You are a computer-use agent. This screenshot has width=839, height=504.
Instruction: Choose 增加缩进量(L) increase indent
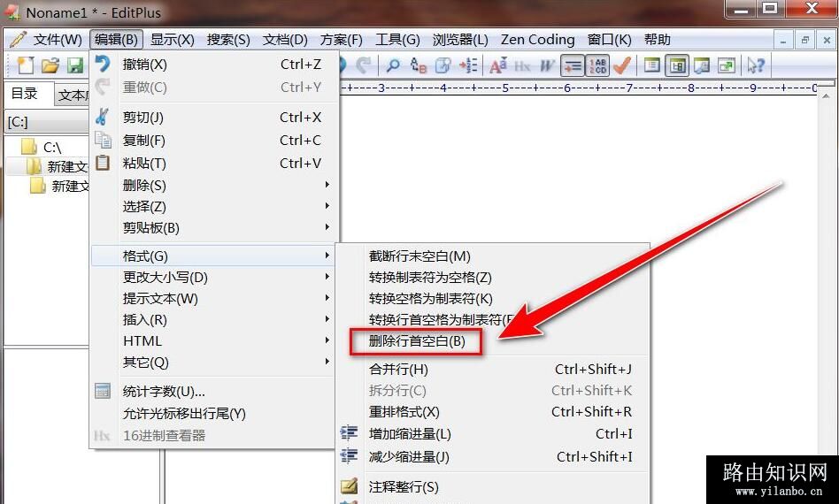tap(492, 434)
